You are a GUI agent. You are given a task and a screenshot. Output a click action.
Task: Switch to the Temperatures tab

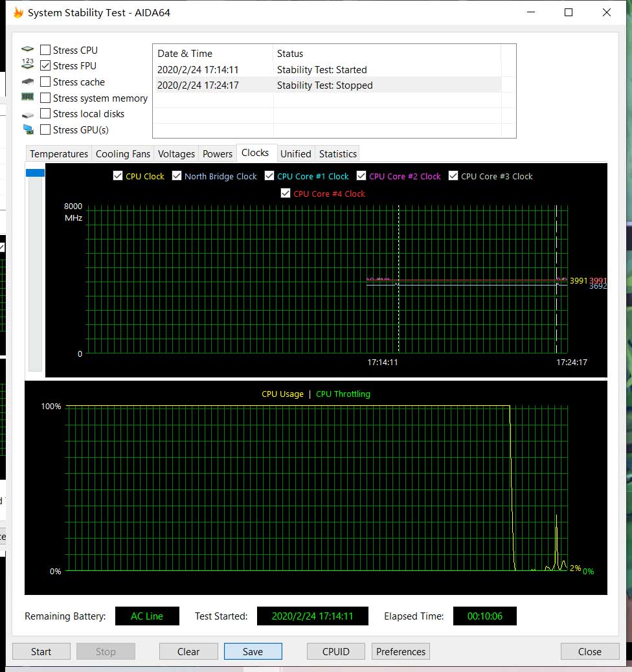(59, 154)
